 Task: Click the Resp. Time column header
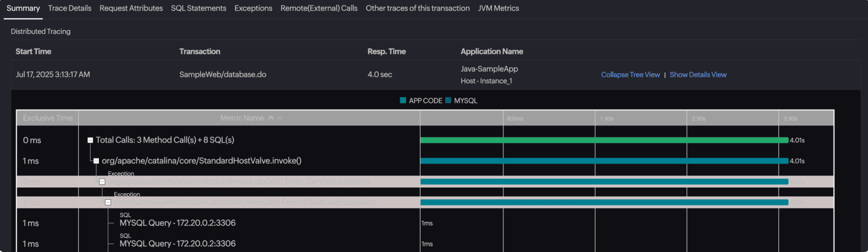386,51
